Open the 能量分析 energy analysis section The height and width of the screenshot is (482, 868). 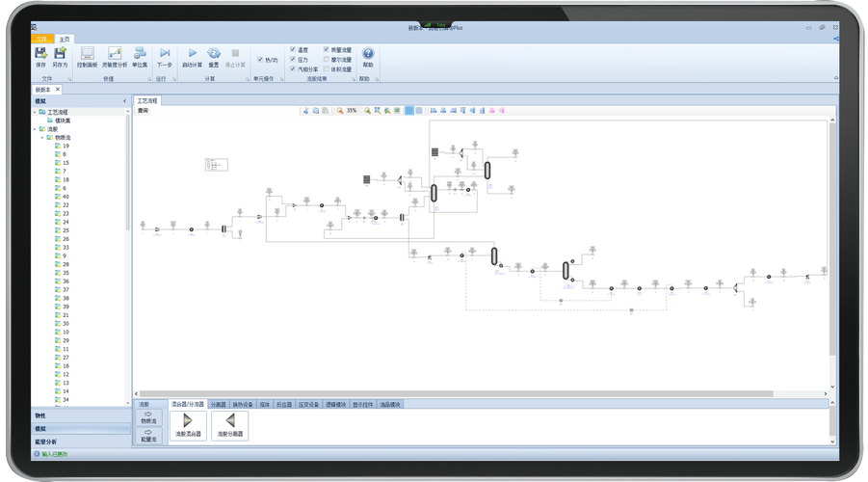click(x=81, y=442)
